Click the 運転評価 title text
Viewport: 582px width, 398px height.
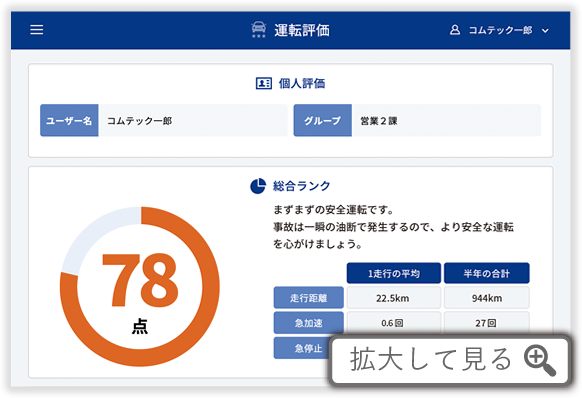tap(302, 30)
